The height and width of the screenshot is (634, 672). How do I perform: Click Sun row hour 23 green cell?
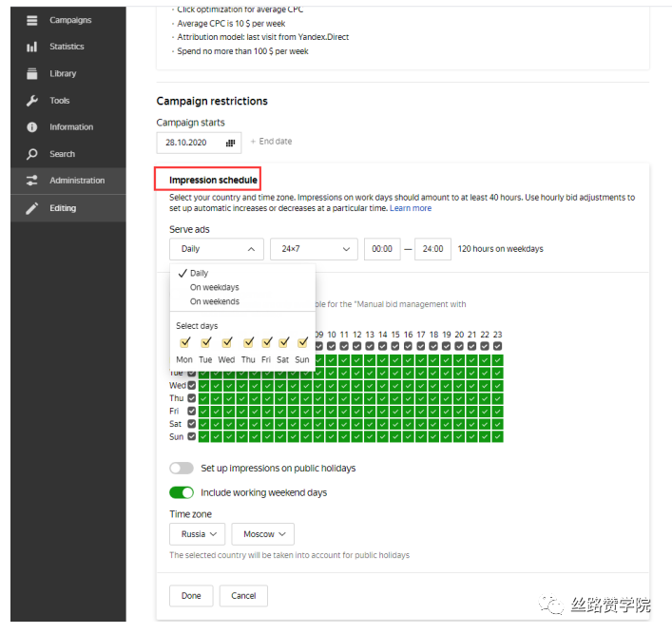click(x=497, y=437)
